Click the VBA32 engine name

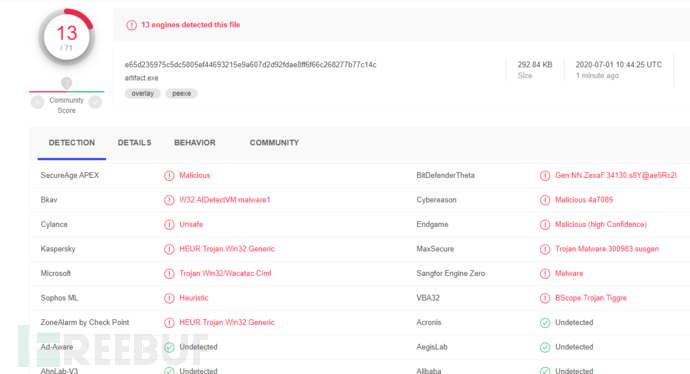click(428, 298)
